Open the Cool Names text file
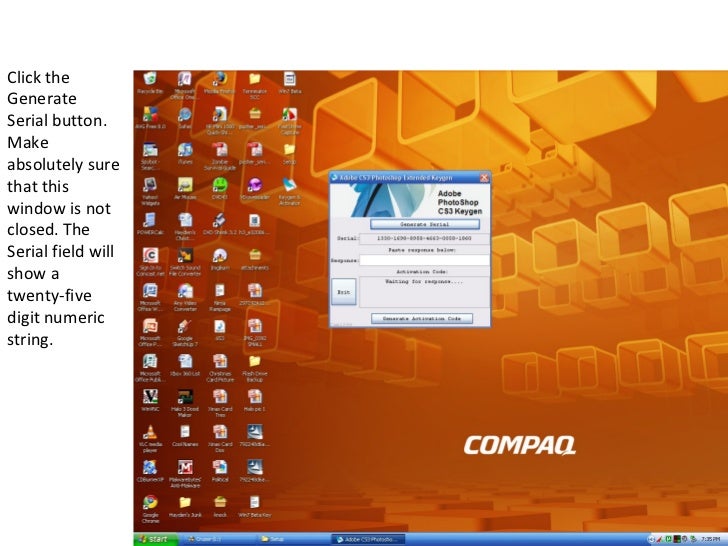Image resolution: width=728 pixels, height=546 pixels. click(x=185, y=436)
